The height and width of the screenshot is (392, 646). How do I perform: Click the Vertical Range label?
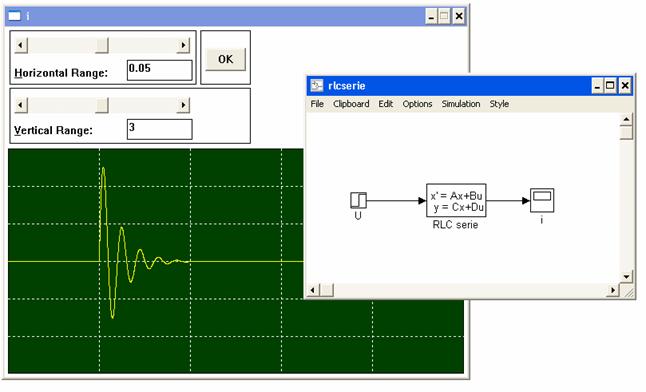point(54,131)
